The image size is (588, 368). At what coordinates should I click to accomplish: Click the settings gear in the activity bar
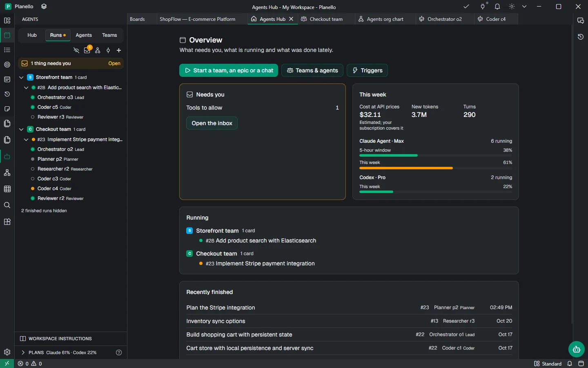tap(7, 352)
